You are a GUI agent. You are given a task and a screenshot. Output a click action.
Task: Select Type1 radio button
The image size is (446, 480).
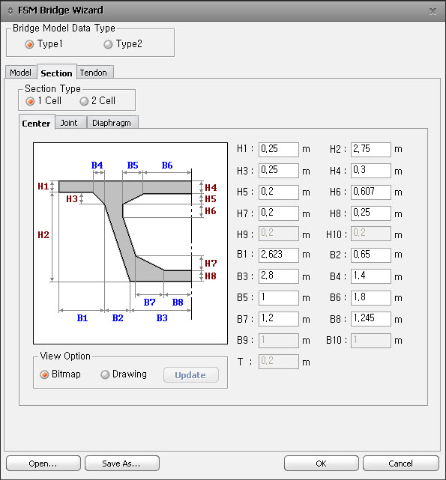[x=44, y=44]
